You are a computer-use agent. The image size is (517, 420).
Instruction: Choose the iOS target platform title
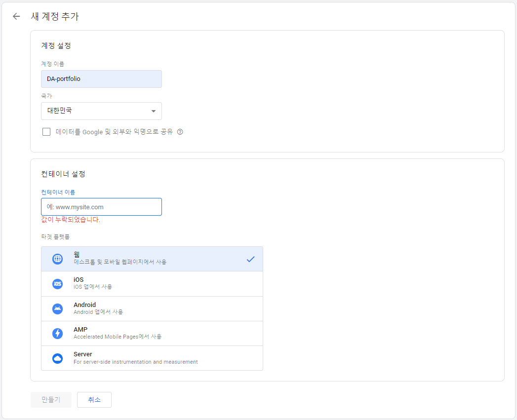(79, 279)
